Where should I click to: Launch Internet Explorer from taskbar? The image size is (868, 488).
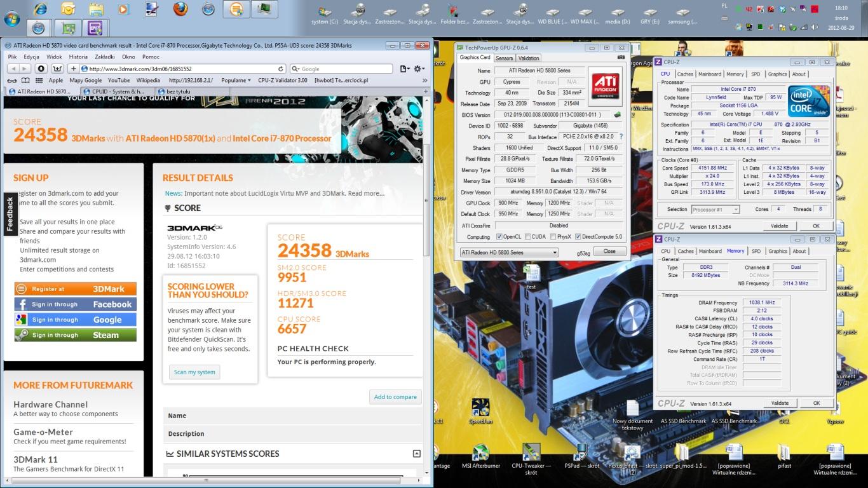tap(40, 9)
